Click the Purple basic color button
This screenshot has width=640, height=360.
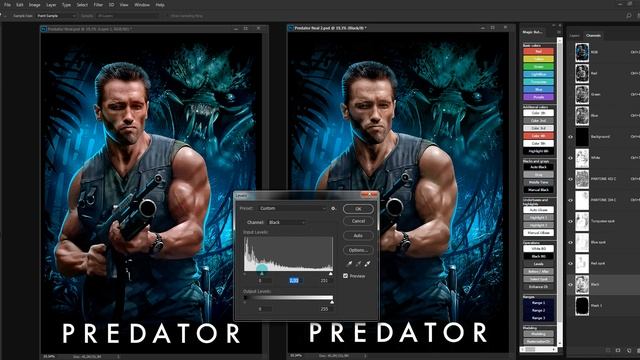(538, 97)
